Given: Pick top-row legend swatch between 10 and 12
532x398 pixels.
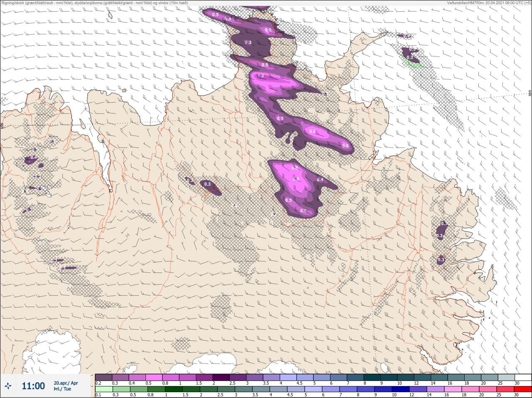Looking at the screenshot, I should 406,377.
